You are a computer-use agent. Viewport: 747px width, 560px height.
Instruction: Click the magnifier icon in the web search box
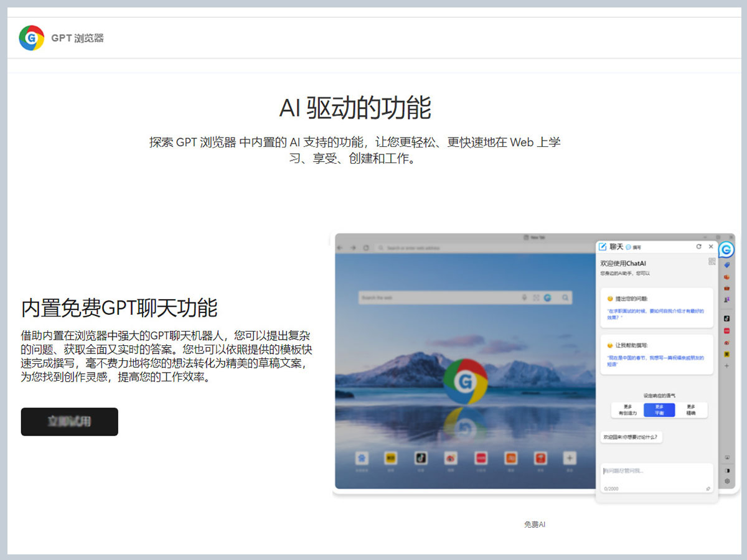tap(565, 298)
